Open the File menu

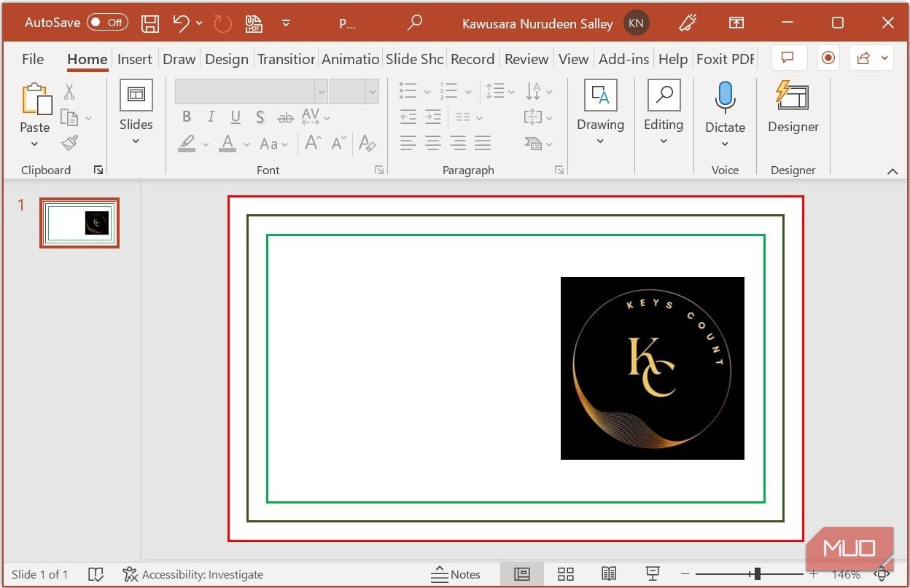click(33, 59)
